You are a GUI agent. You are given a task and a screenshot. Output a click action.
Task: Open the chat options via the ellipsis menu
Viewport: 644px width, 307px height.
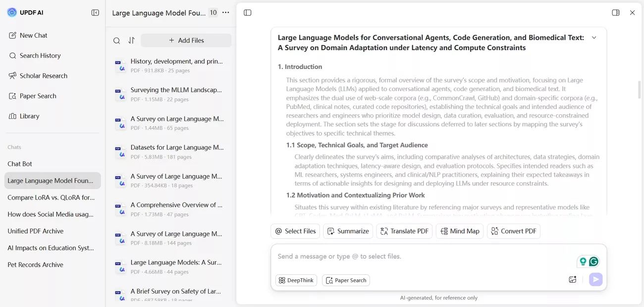(x=225, y=12)
